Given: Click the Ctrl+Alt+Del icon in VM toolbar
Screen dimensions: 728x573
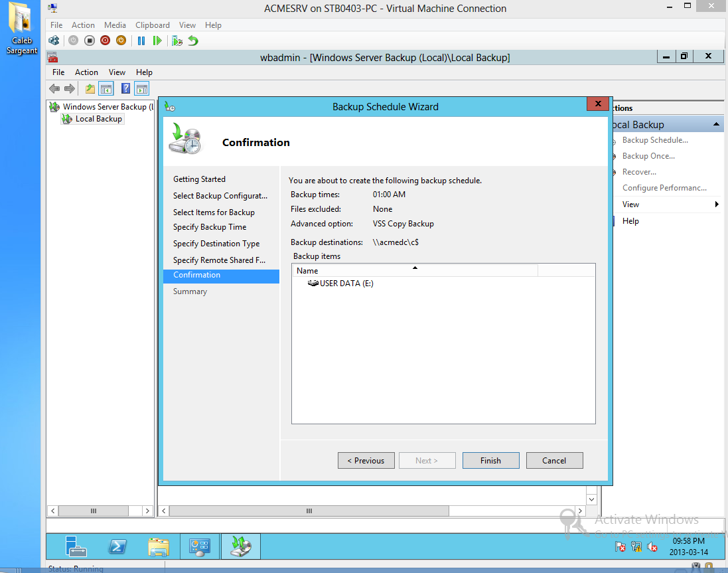Looking at the screenshot, I should pos(54,41).
